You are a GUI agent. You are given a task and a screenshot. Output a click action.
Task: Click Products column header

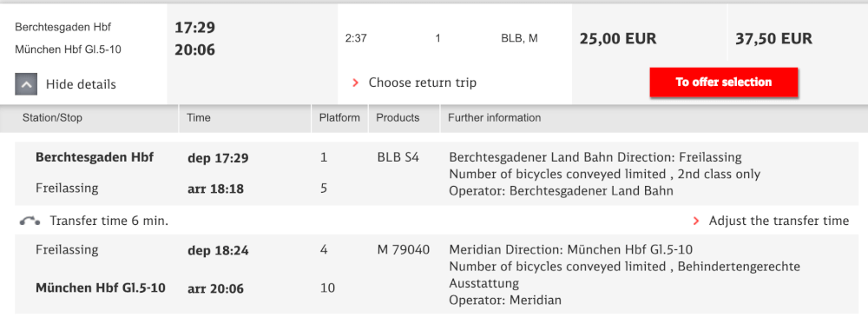[x=398, y=118]
